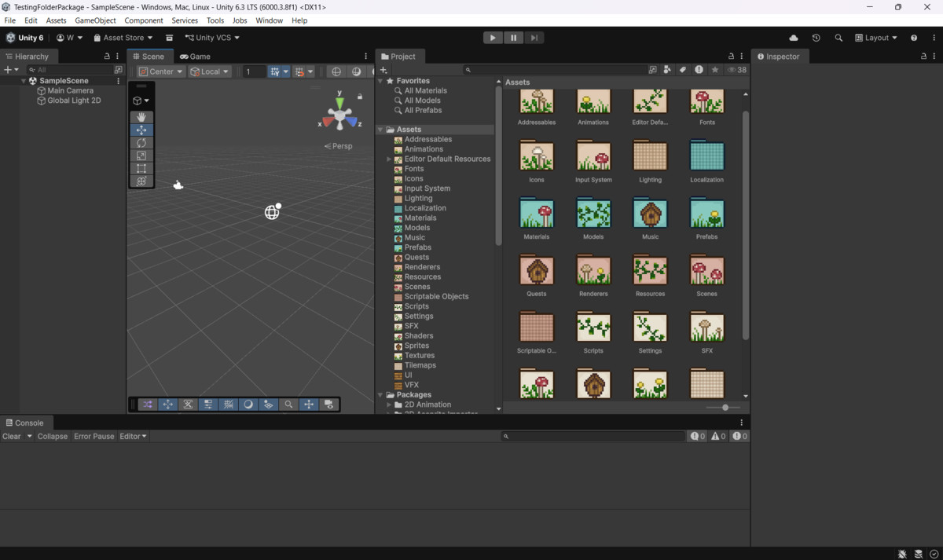Expand Editor Default Resources folder arrow
This screenshot has width=943, height=560.
pos(389,159)
